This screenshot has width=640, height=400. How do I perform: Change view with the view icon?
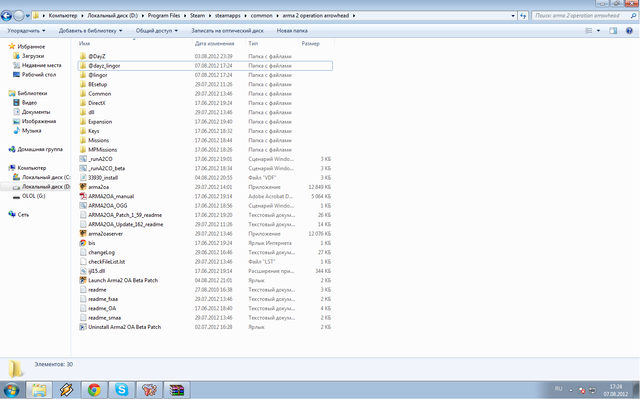point(589,31)
